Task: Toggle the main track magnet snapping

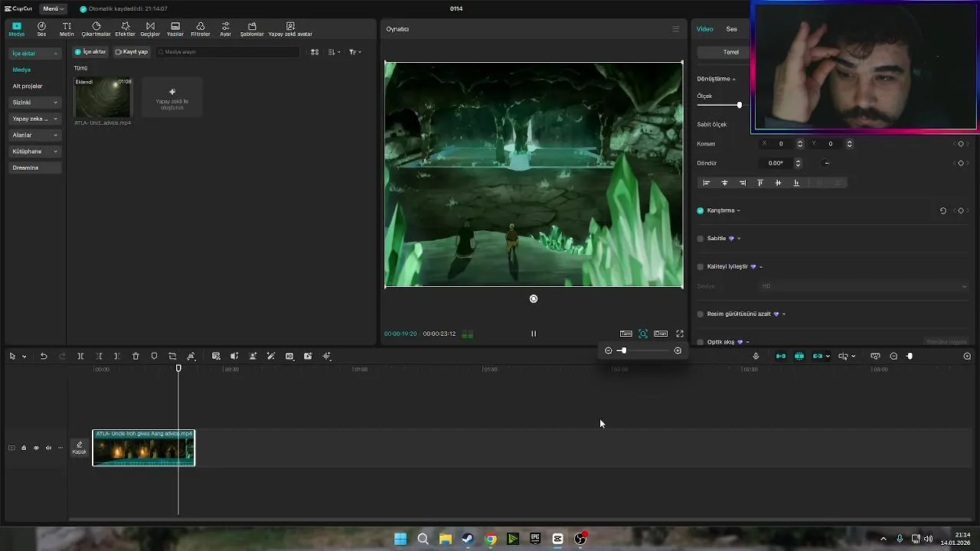Action: pyautogui.click(x=781, y=356)
